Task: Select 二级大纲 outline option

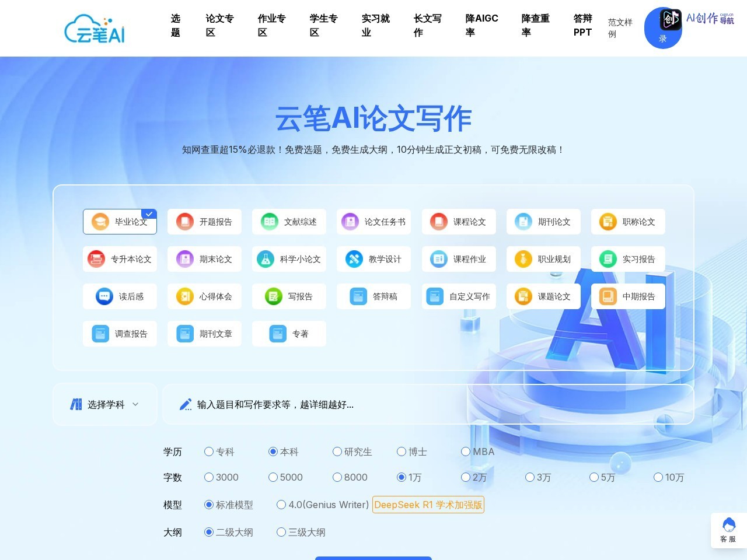Action: 209,532
